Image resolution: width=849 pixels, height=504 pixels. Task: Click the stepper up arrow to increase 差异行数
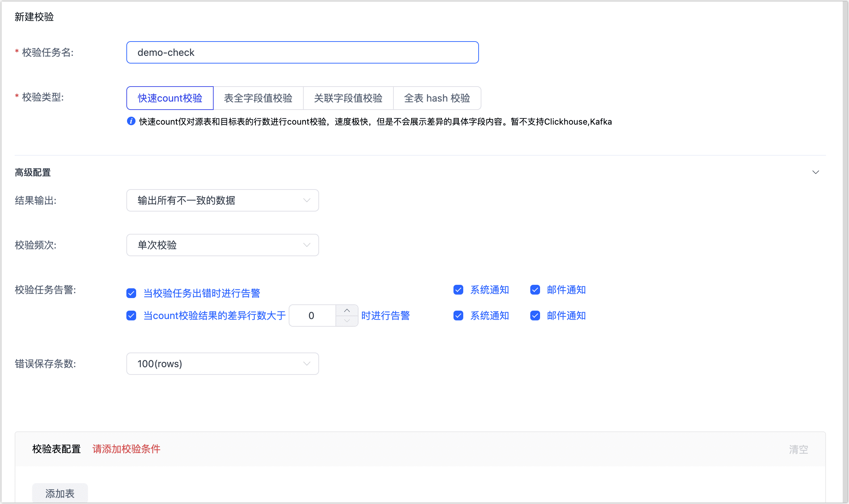[347, 310]
